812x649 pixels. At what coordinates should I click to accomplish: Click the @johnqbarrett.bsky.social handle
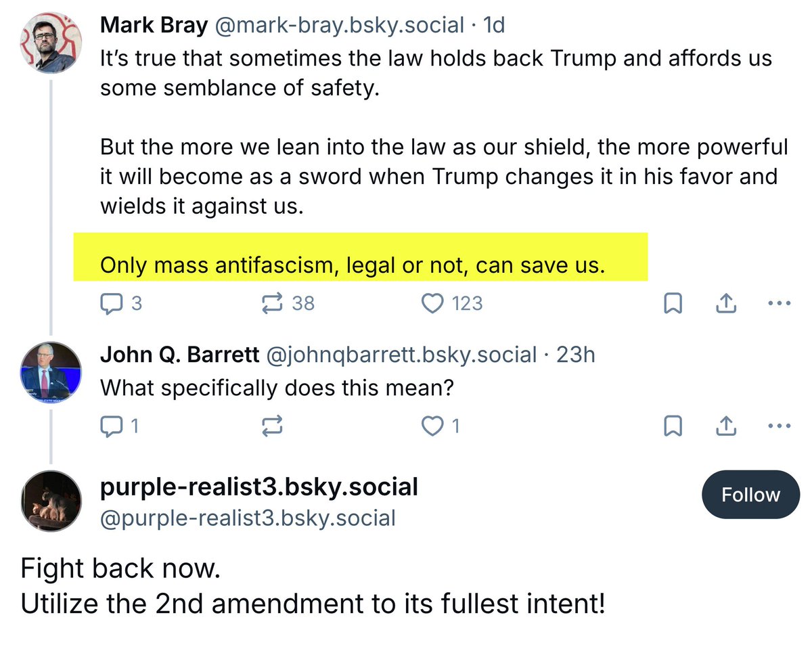[402, 354]
